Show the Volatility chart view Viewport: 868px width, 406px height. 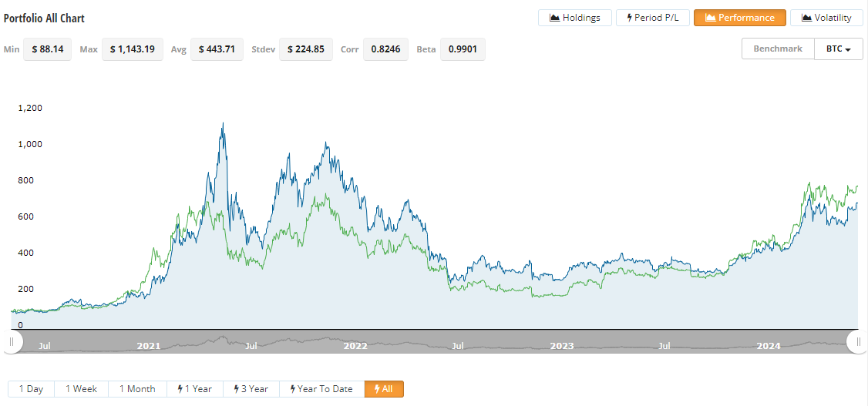(826, 18)
